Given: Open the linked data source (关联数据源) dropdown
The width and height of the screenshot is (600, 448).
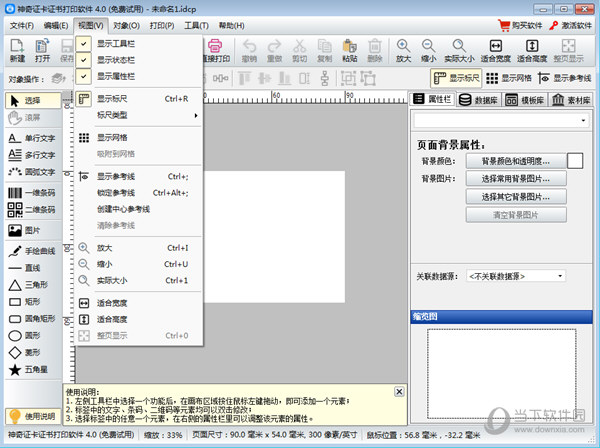Looking at the screenshot, I should [x=516, y=276].
